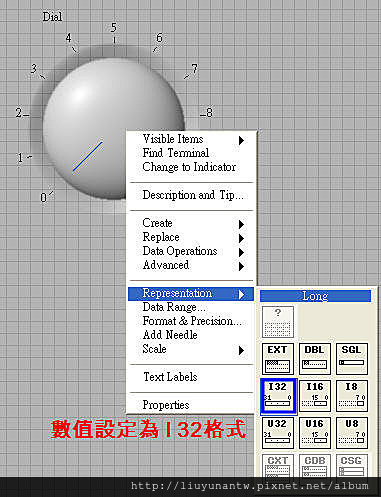The image size is (381, 497).
Task: Click scale marker 8 on the dial
Action: coord(209,113)
